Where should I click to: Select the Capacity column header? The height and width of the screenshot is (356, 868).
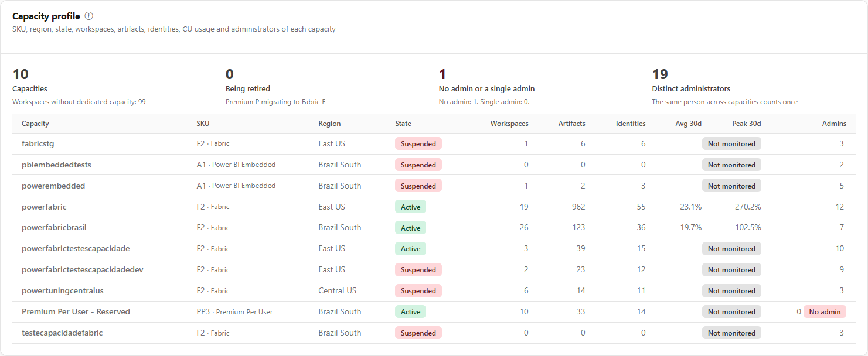pos(35,124)
